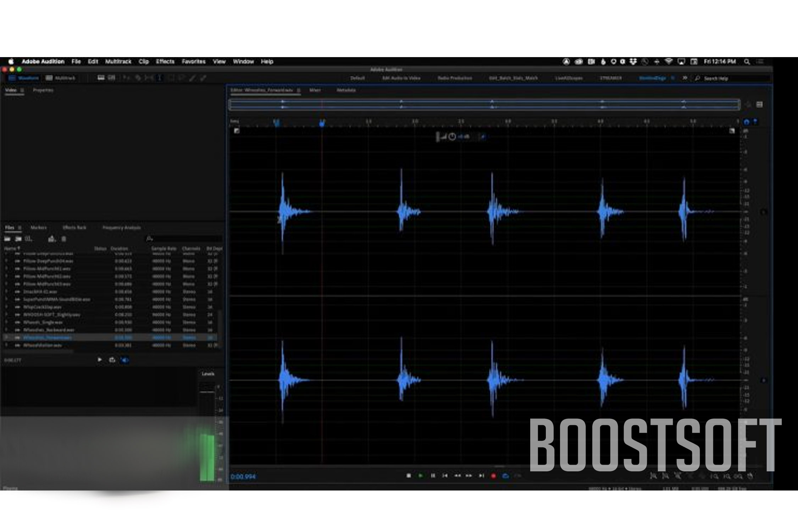Select the Move tool in toolbar

point(126,78)
